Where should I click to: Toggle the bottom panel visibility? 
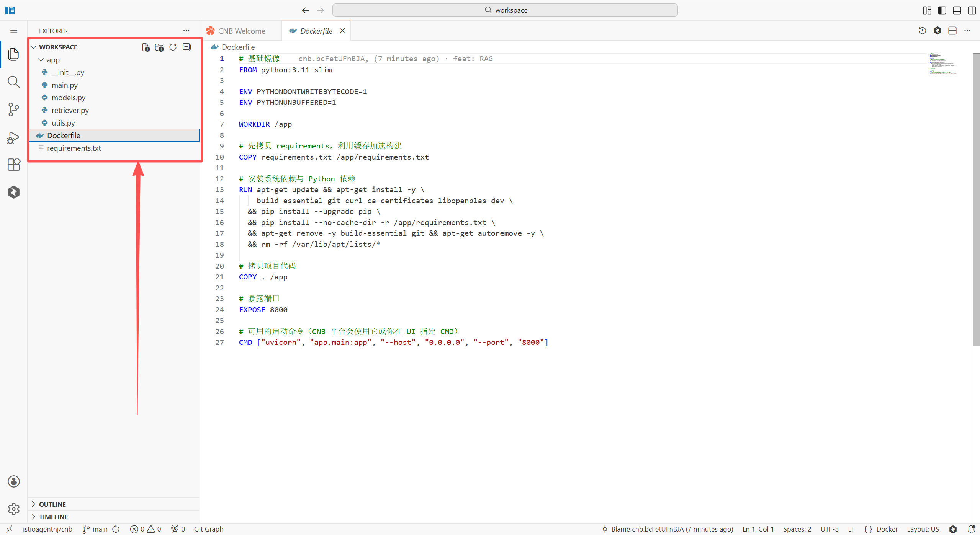point(957,10)
